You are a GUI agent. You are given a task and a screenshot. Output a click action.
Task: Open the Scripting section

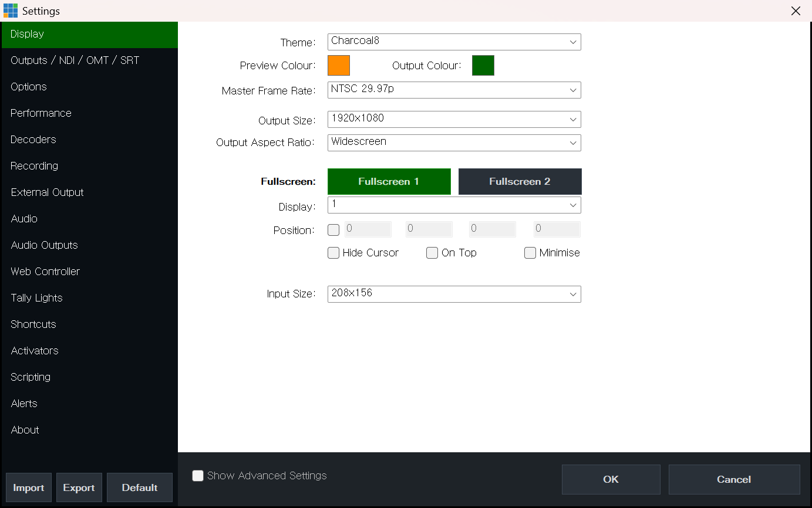point(90,377)
